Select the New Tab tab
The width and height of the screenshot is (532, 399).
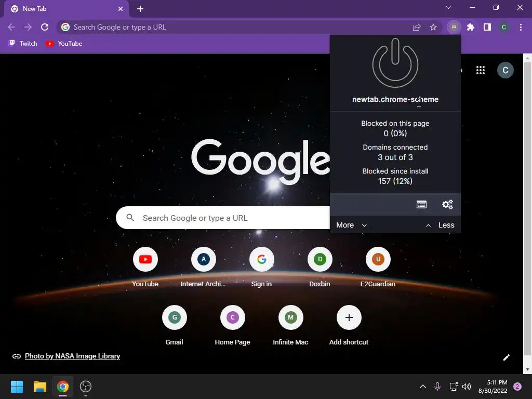click(x=66, y=9)
